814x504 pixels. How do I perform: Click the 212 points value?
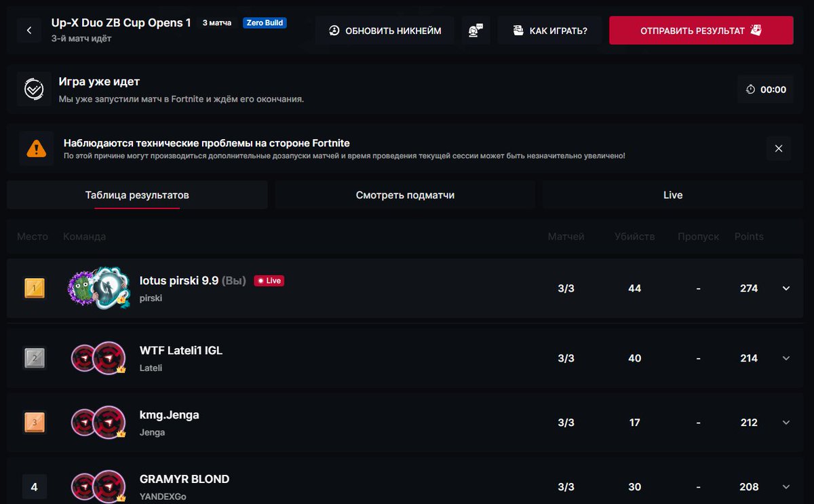click(x=749, y=423)
